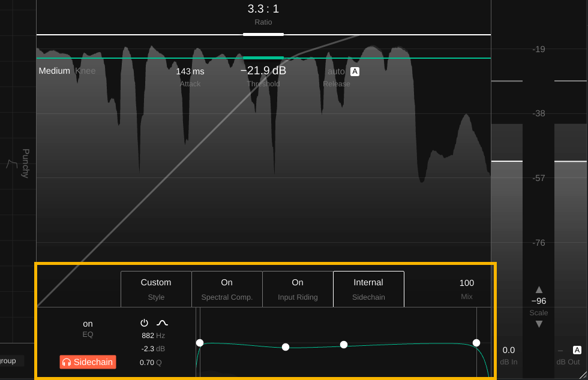Viewport: 588px width, 380px height.
Task: Click the headphone icon on the Sidechain button
Action: coord(66,362)
